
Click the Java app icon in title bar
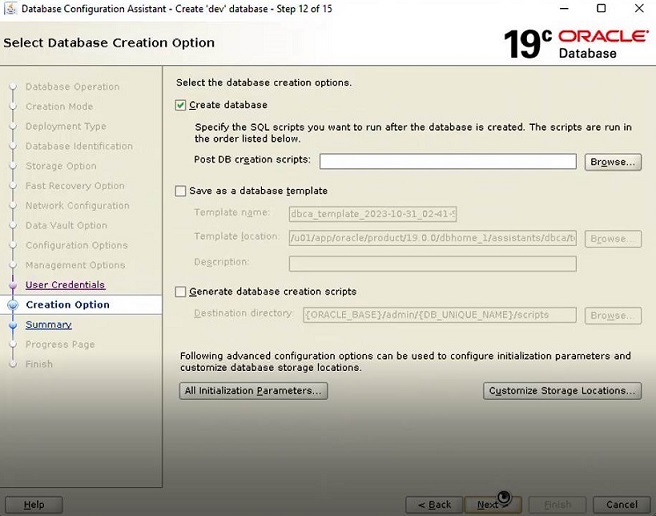tap(10, 8)
